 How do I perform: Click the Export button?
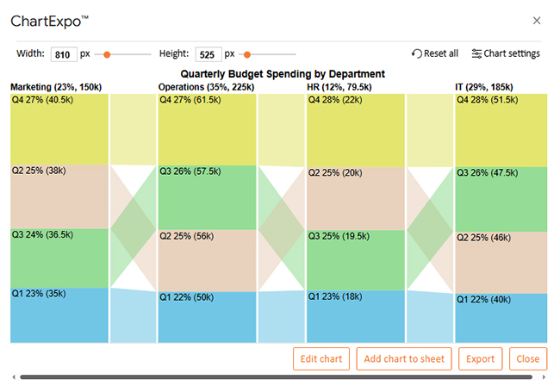pos(481,359)
